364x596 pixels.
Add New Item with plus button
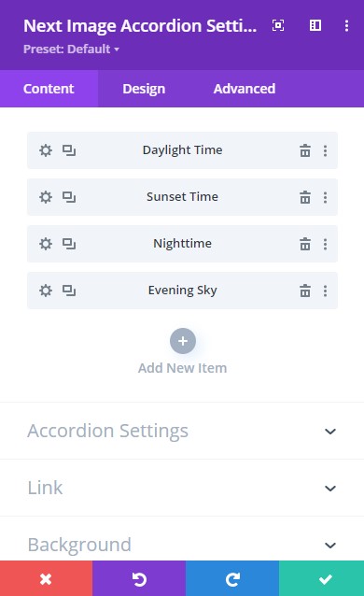[x=183, y=341]
